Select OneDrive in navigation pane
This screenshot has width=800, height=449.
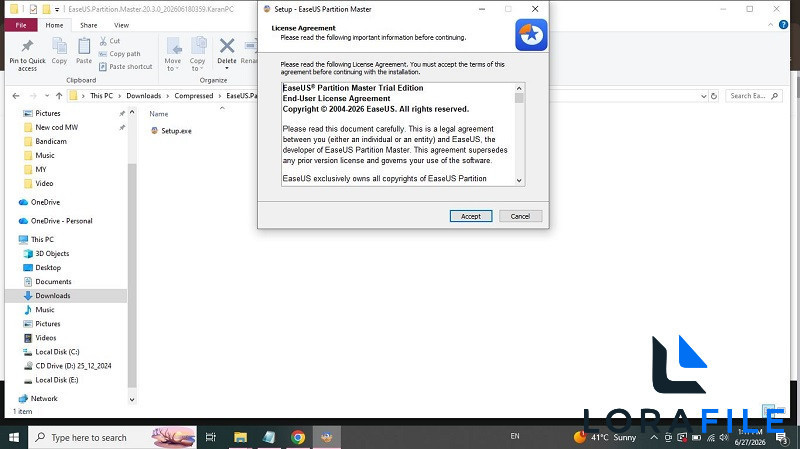pos(45,202)
